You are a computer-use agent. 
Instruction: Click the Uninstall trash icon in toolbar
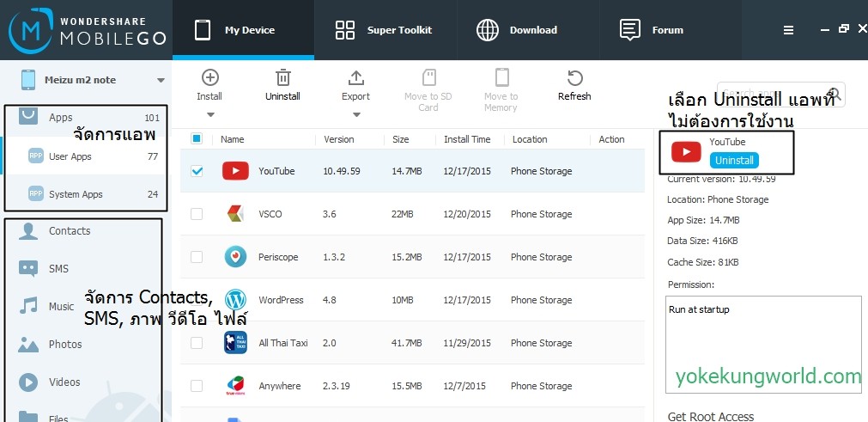[282, 78]
